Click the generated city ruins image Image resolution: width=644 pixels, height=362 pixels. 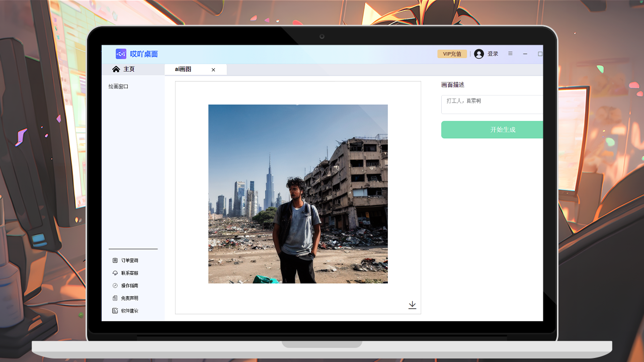tap(298, 194)
